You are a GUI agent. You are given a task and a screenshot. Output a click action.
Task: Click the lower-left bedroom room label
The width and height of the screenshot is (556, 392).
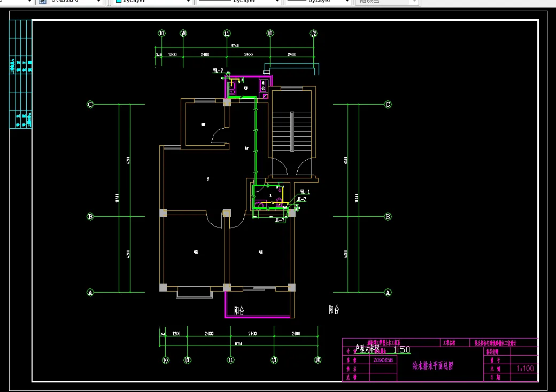[196, 252]
